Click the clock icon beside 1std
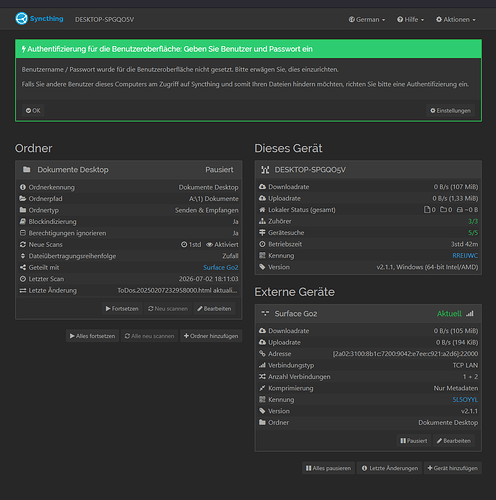 (x=184, y=244)
